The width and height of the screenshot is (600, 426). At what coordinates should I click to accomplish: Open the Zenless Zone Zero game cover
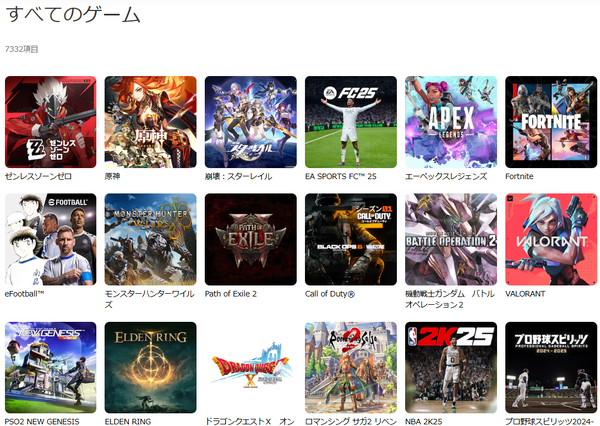tap(51, 122)
